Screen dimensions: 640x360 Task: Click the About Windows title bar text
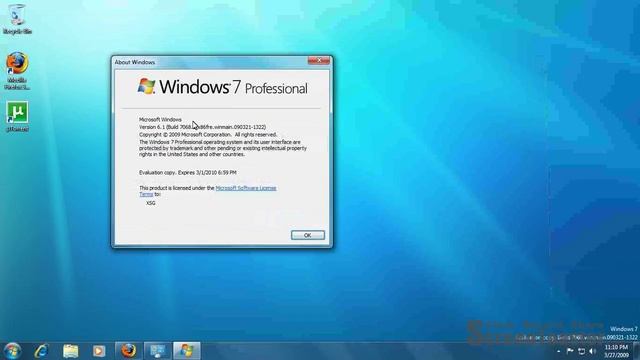click(135, 62)
